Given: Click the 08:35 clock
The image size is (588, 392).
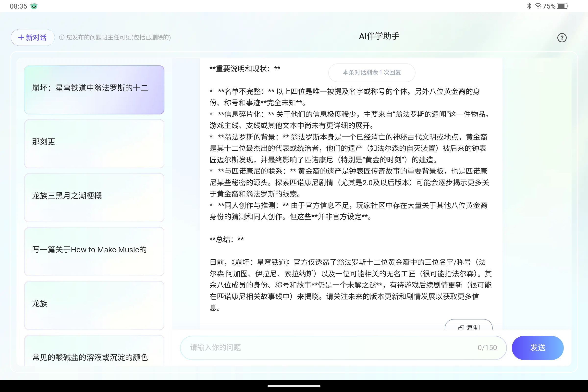Looking at the screenshot, I should (x=18, y=6).
